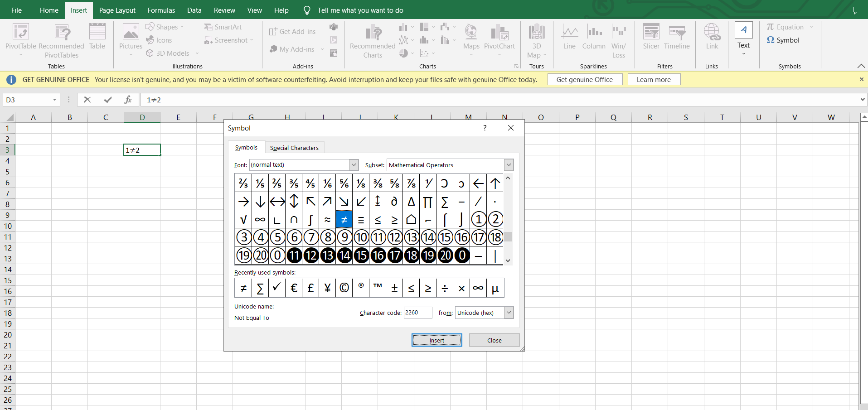Expand the Shapes dropdown
This screenshot has width=868, height=410.
pyautogui.click(x=182, y=27)
